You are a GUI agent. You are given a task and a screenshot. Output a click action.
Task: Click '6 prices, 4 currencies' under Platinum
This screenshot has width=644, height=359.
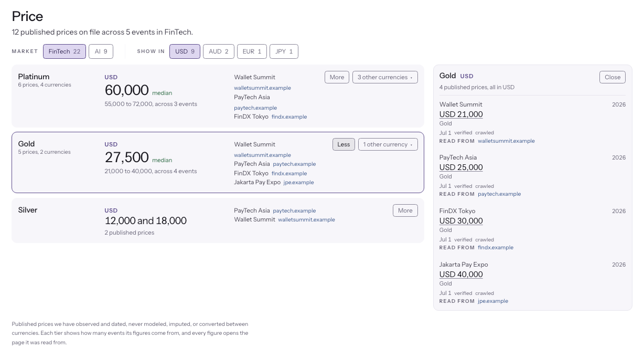(45, 85)
